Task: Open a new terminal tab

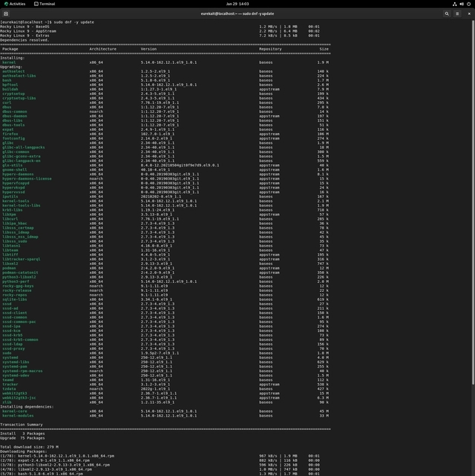Action: [6, 13]
